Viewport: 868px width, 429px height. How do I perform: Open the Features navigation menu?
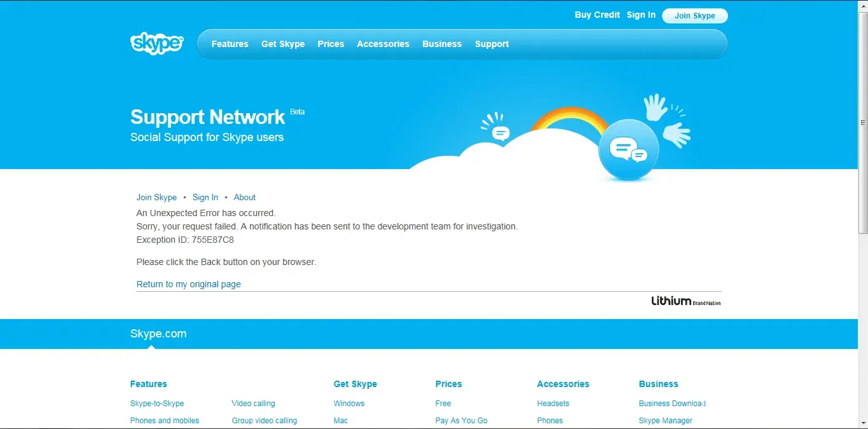[x=230, y=44]
